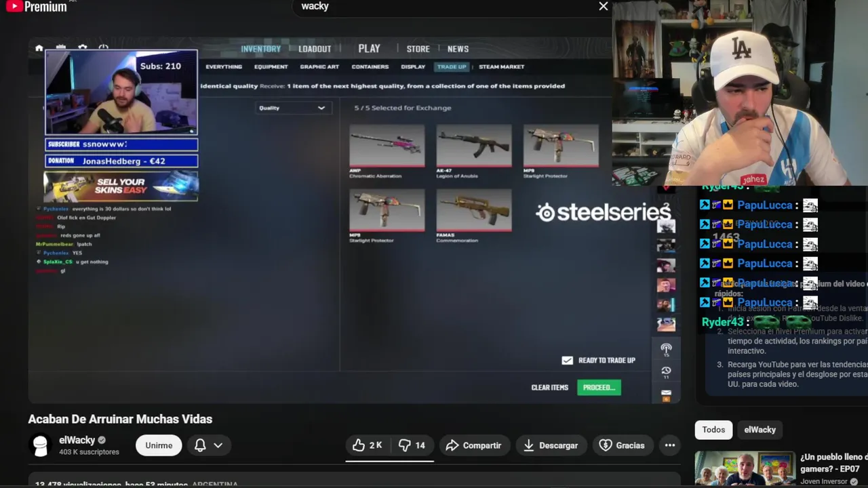Switch to the INVENTORY tab in video
This screenshot has height=488, width=868.
[260, 49]
